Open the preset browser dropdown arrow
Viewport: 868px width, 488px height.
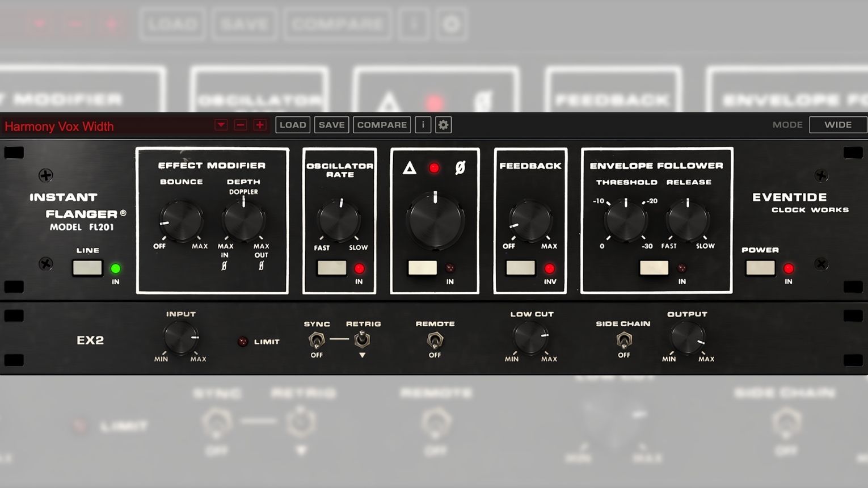pyautogui.click(x=221, y=124)
